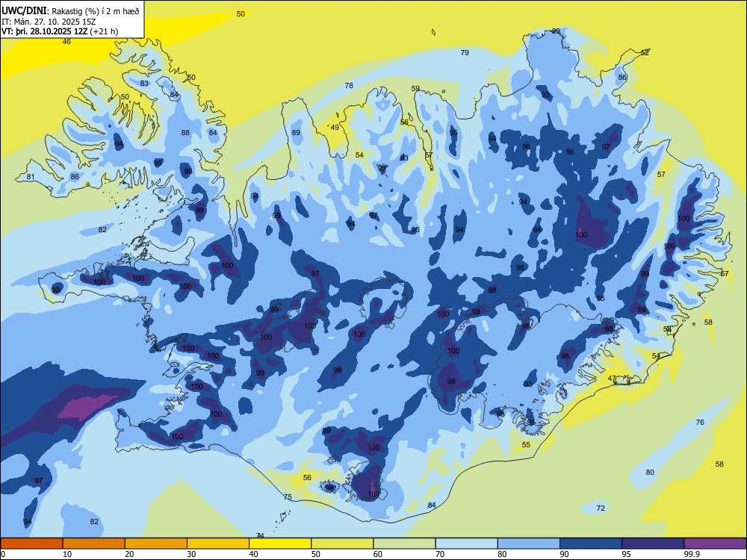This screenshot has width=747, height=560.
Task: Click the dark blue 90–95 legend swatch
Action: tap(591, 544)
